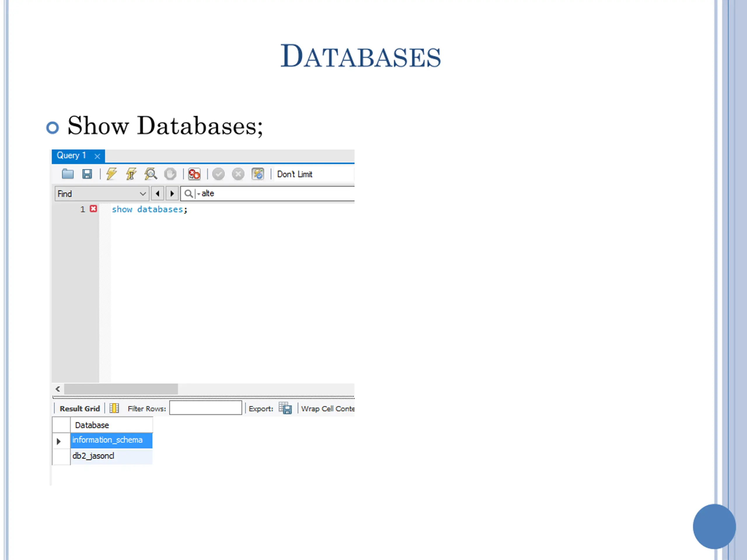Click line number 1 in the gutter
This screenshot has width=747, height=560.
pos(82,209)
